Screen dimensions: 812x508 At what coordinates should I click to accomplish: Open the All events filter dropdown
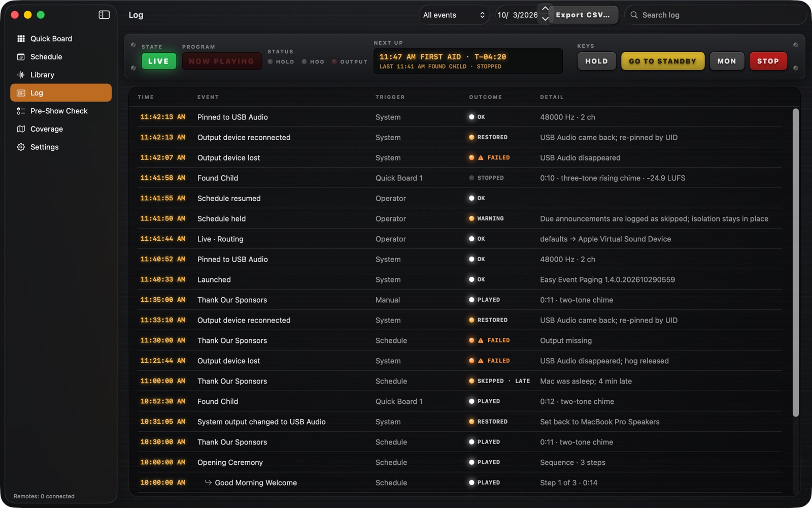click(x=454, y=15)
